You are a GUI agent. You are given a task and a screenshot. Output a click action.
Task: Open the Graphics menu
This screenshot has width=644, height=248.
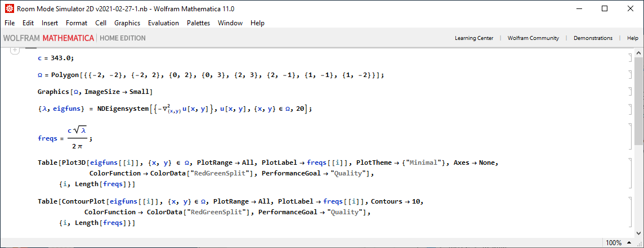coord(127,23)
